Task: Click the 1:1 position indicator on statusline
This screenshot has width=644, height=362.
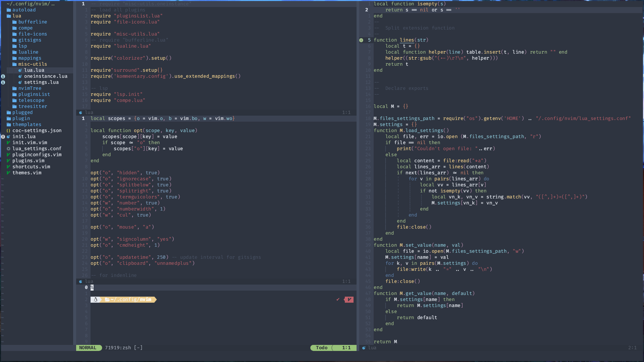Action: 346,348
